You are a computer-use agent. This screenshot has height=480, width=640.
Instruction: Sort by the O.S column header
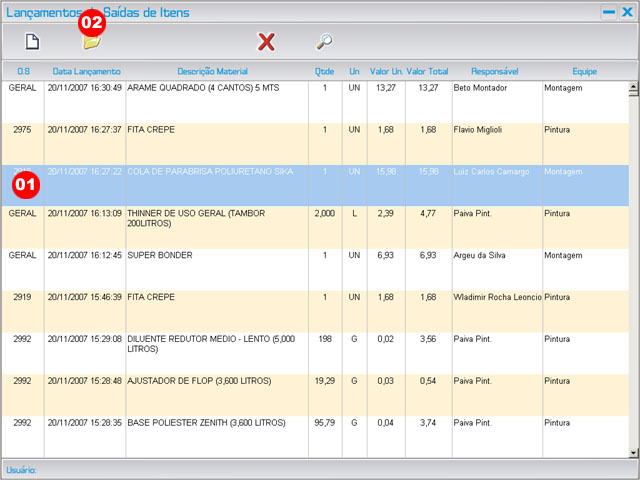tap(22, 72)
